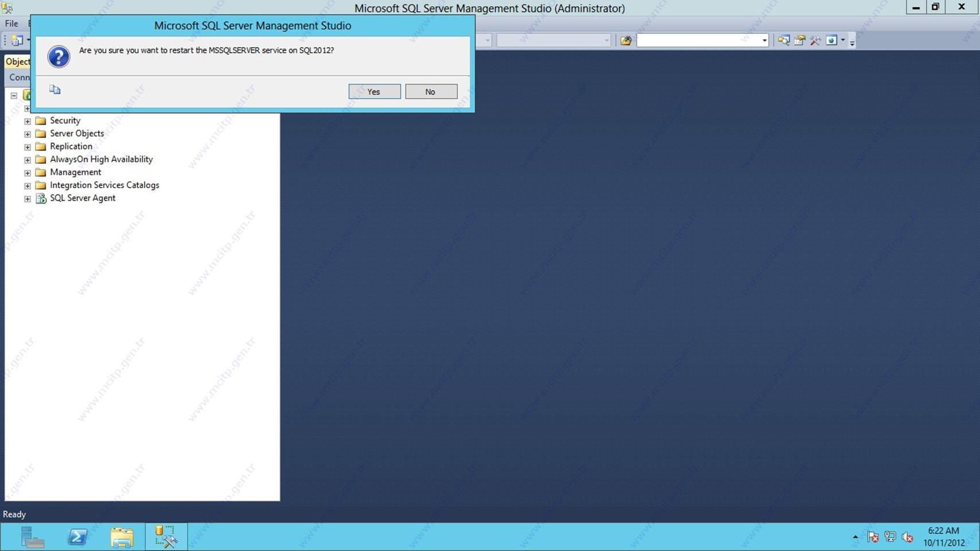Expand the Integration Services Catalogs folder
This screenshot has height=551, width=980.
tap(27, 186)
